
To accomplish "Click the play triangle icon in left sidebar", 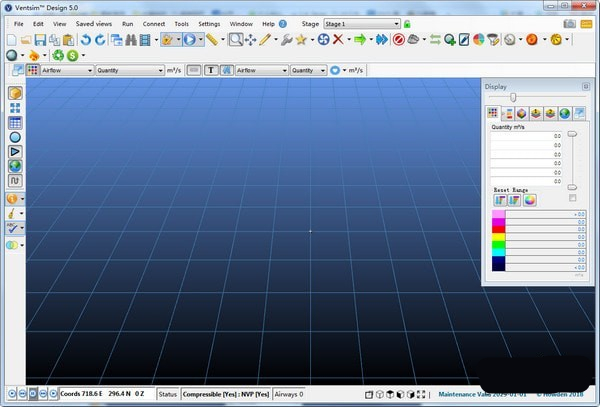I will pyautogui.click(x=15, y=151).
